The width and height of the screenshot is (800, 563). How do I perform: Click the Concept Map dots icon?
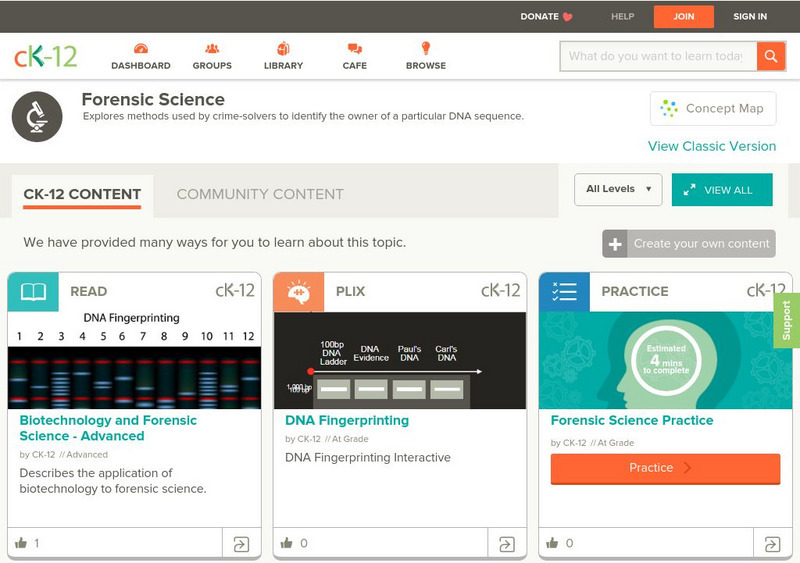(668, 108)
